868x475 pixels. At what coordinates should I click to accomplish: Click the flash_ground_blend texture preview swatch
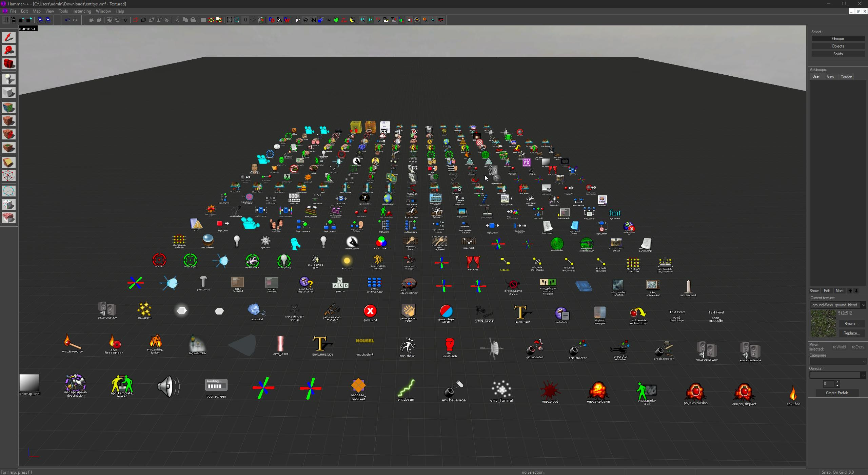(823, 323)
